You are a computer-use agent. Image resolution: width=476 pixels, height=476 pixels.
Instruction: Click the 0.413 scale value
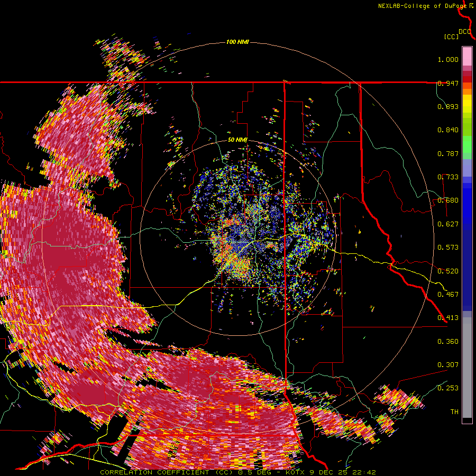coord(448,318)
